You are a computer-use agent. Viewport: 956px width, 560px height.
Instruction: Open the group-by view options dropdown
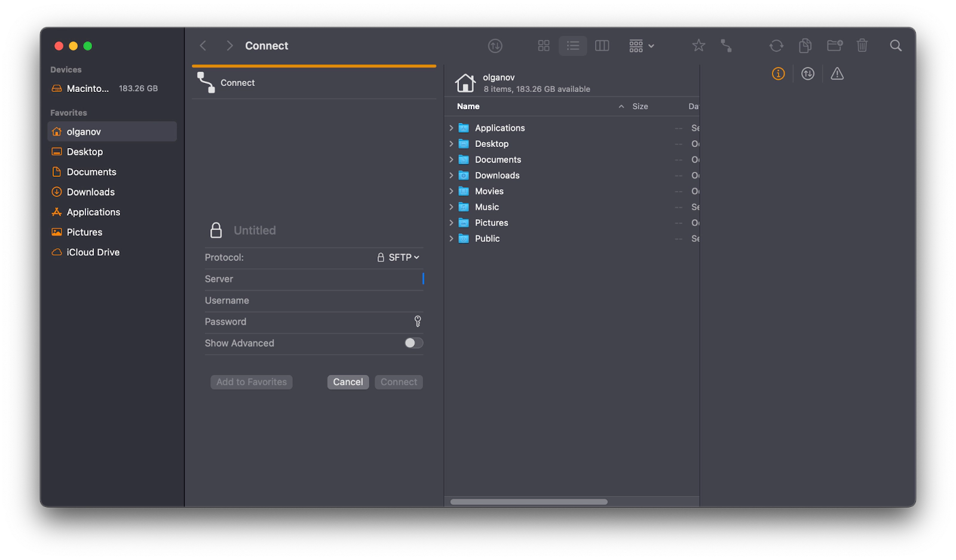point(642,46)
